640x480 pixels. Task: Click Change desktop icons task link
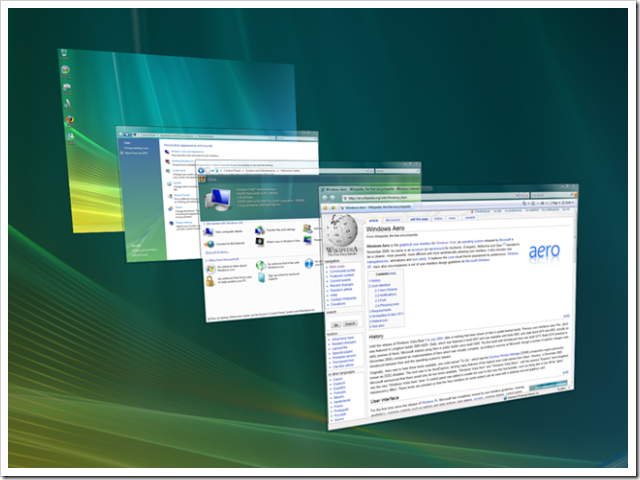(137, 148)
